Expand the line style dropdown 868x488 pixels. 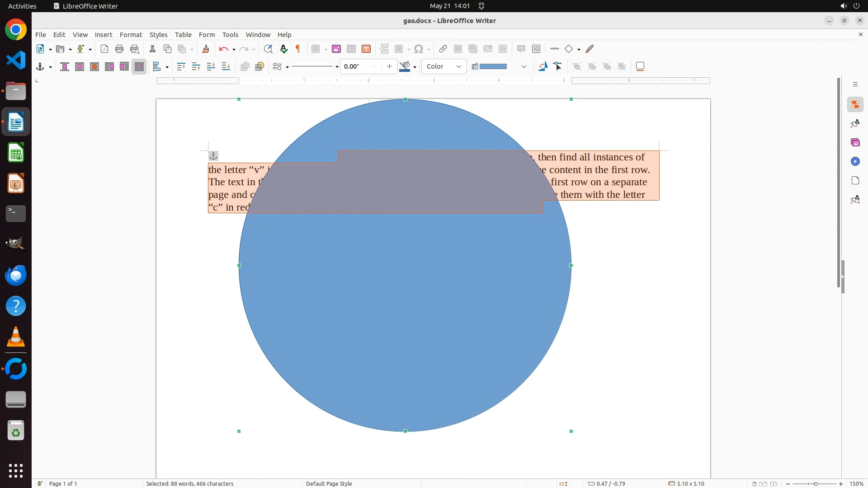[x=337, y=67]
